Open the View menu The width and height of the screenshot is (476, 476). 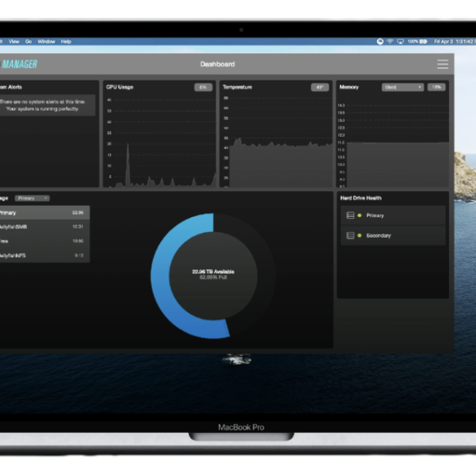pyautogui.click(x=14, y=41)
